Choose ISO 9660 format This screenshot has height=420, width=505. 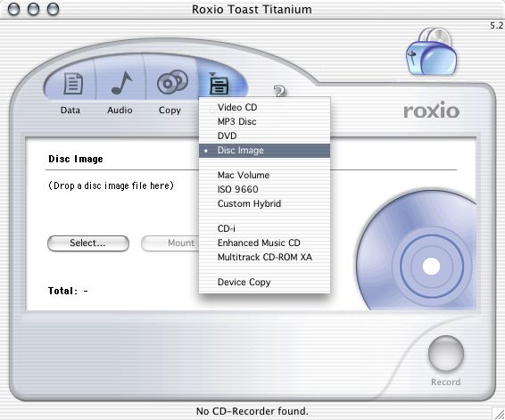click(x=265, y=189)
